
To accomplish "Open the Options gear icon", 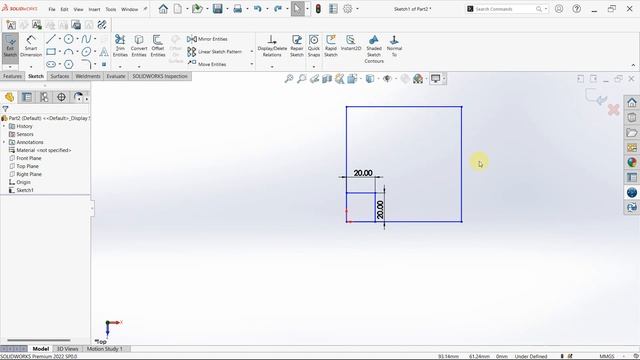I will pyautogui.click(x=348, y=9).
